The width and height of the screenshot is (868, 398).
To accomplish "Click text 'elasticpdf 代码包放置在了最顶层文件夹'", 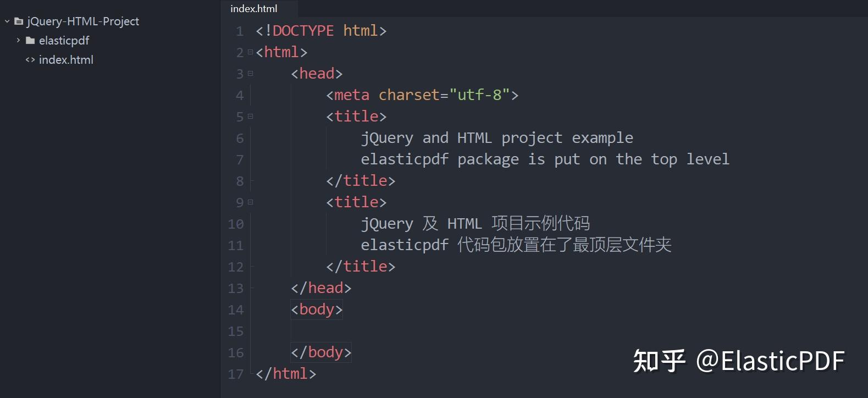I will click(x=516, y=245).
